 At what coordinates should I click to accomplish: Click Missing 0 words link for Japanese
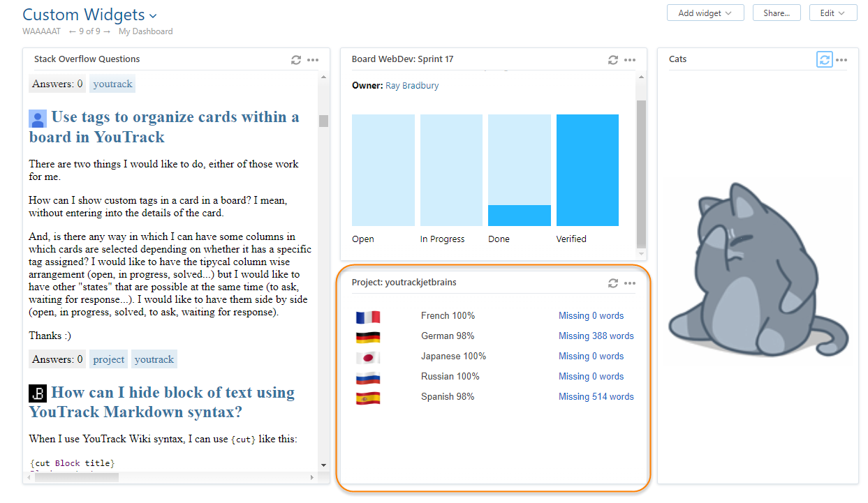[x=591, y=356]
